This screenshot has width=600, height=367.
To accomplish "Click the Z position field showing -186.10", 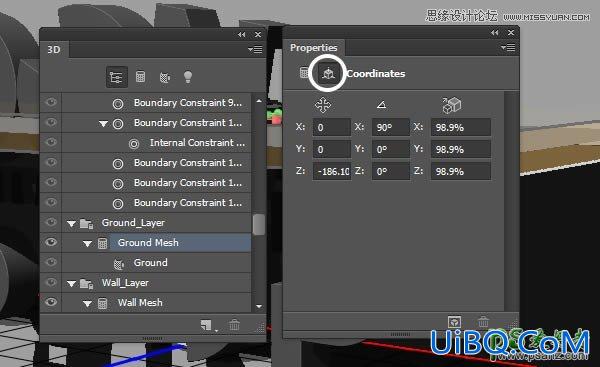I will pos(332,171).
